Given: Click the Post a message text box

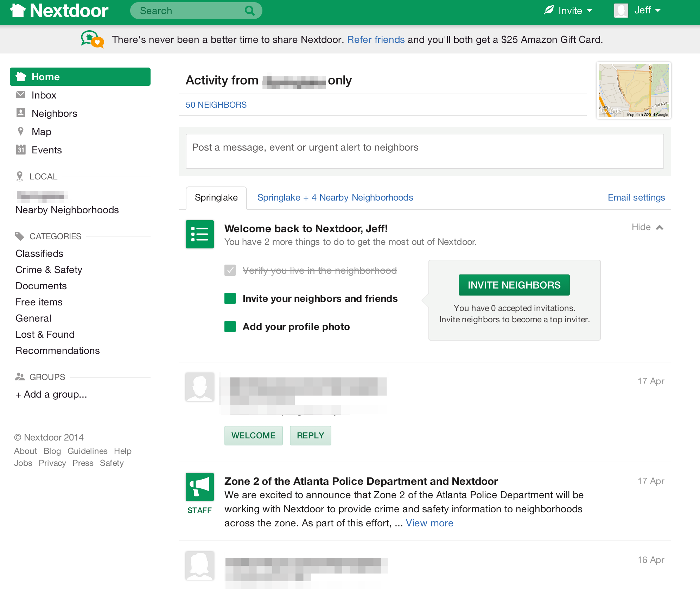Looking at the screenshot, I should (x=425, y=151).
